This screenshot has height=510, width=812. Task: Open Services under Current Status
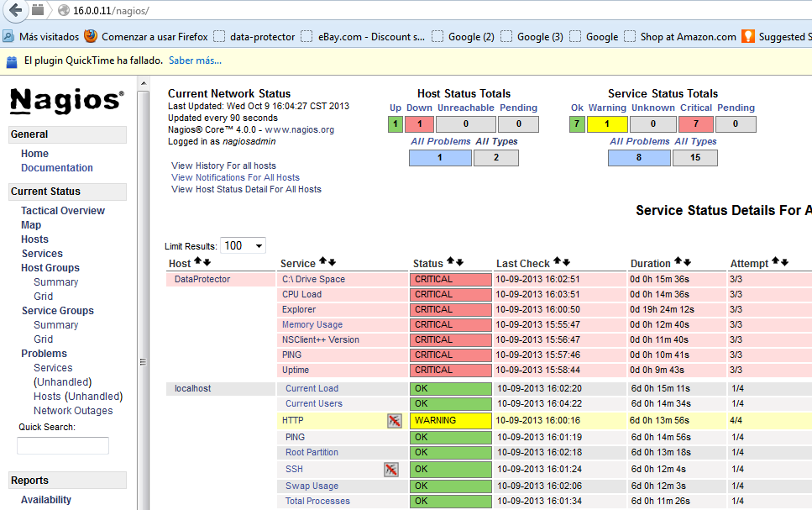(42, 254)
